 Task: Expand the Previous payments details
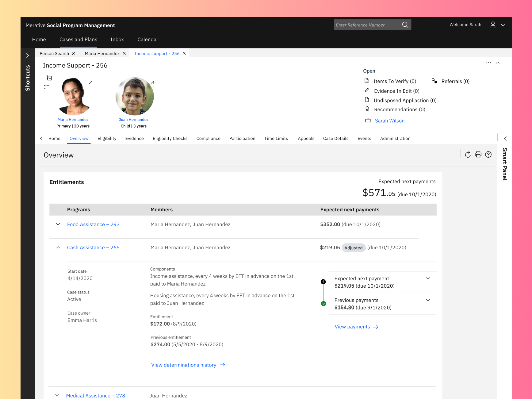tap(428, 300)
